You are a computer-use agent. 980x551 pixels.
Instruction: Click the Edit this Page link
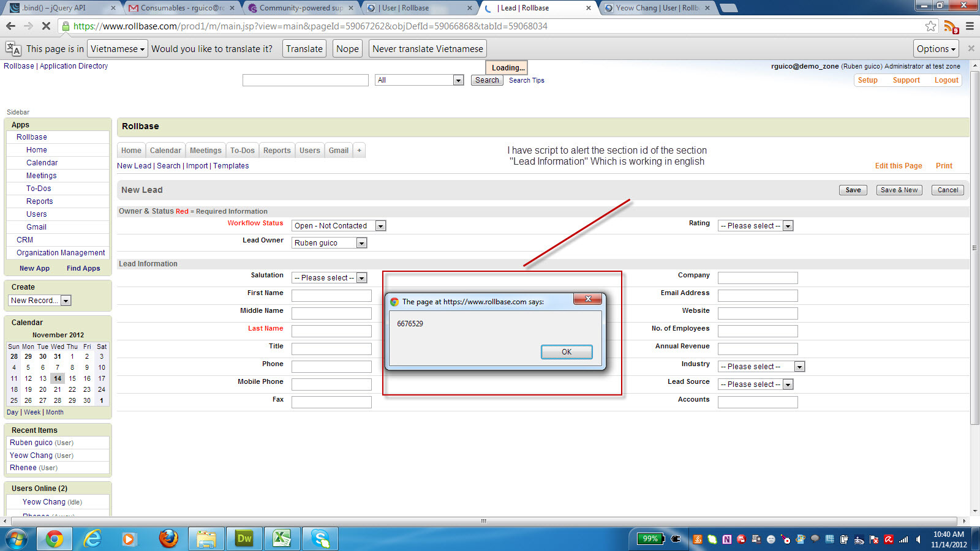(x=899, y=166)
